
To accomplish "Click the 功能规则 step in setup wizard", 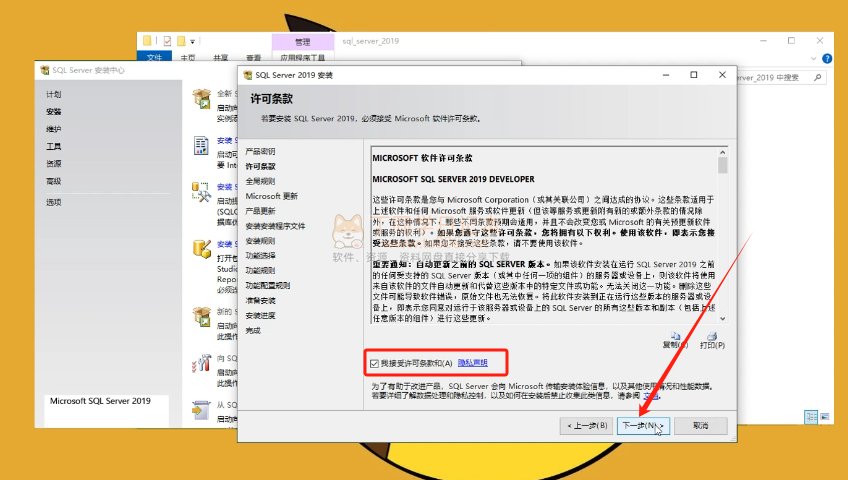I will coord(260,270).
